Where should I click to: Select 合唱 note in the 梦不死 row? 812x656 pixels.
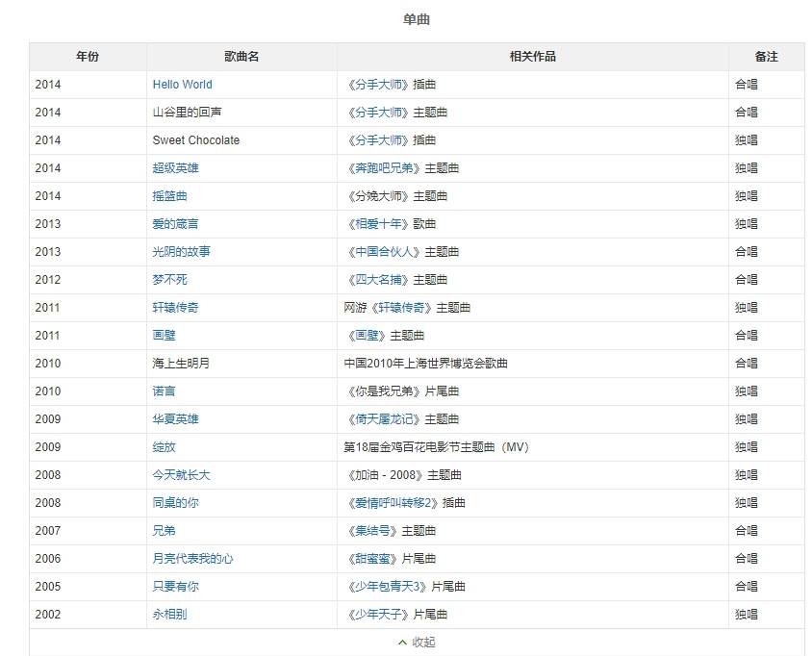[747, 280]
